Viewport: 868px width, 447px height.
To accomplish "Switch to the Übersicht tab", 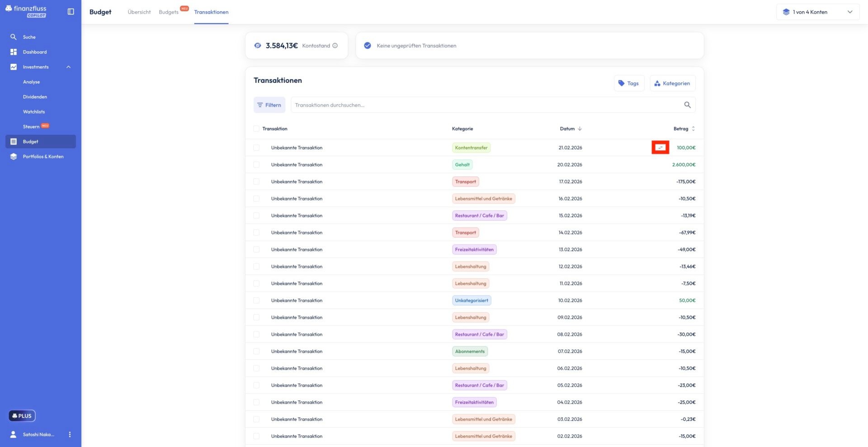I will pos(139,12).
